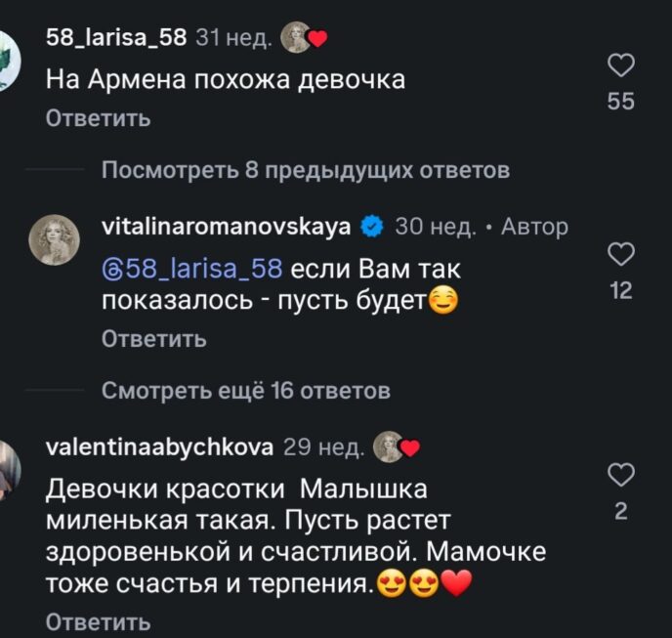Click Ответить under vitalinaromanovskaya's reply
Image resolution: width=672 pixels, height=638 pixels.
pos(154,339)
